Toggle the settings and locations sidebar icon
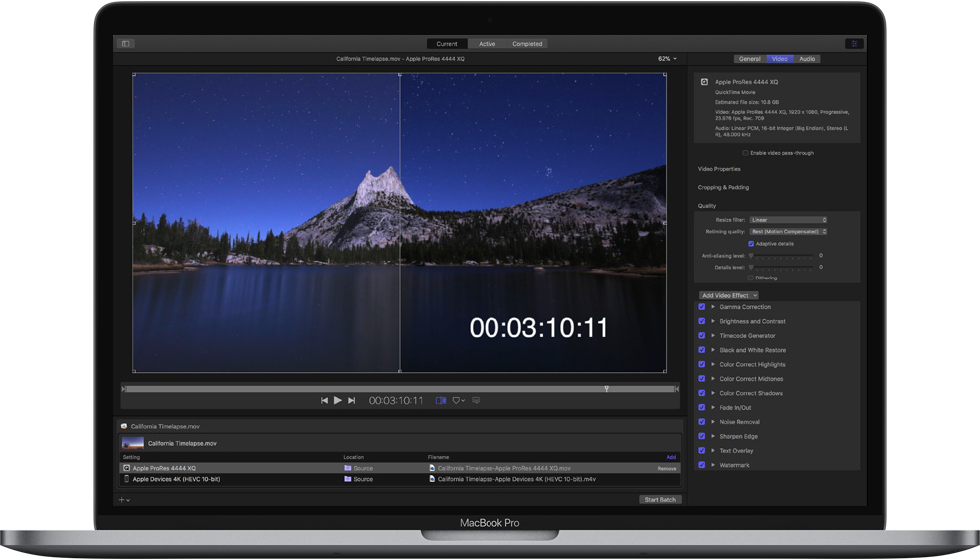The image size is (980, 559). point(126,44)
